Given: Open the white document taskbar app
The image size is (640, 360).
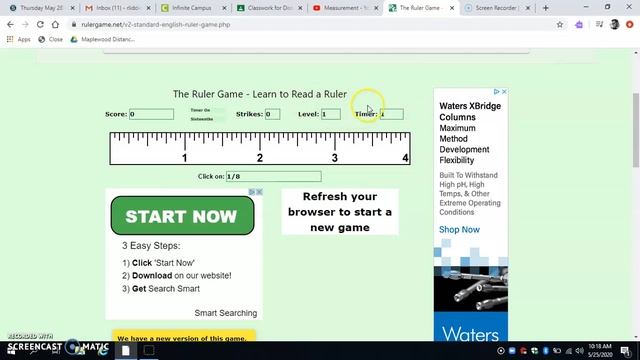Looking at the screenshot, I should coord(126,350).
